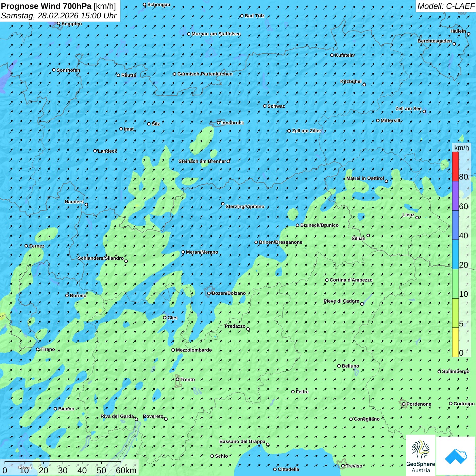476x476 pixels.
Task: Click the km/h legend unit label
Action: [461, 148]
